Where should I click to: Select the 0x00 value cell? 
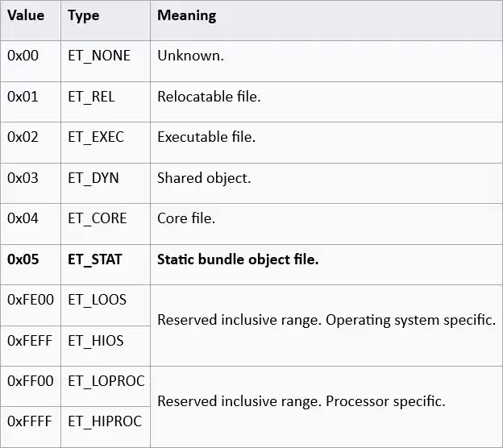(x=31, y=61)
